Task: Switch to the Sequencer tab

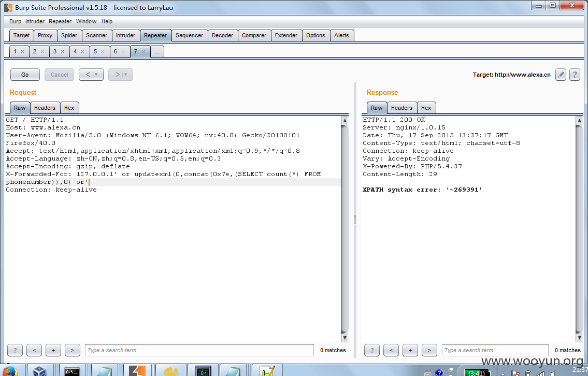Action: [x=189, y=35]
